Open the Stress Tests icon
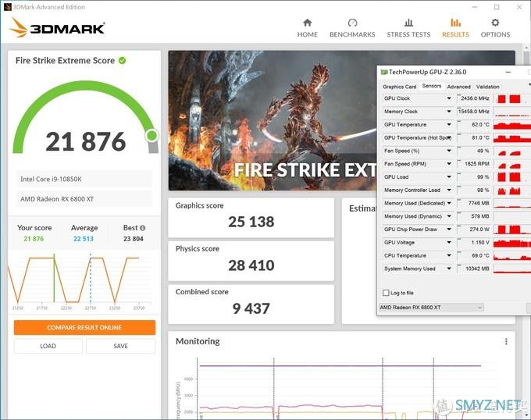This screenshot has width=531, height=420. (x=408, y=23)
